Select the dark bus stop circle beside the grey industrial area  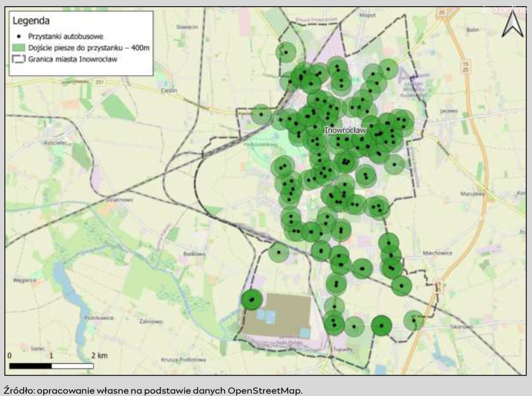pyautogui.click(x=252, y=300)
